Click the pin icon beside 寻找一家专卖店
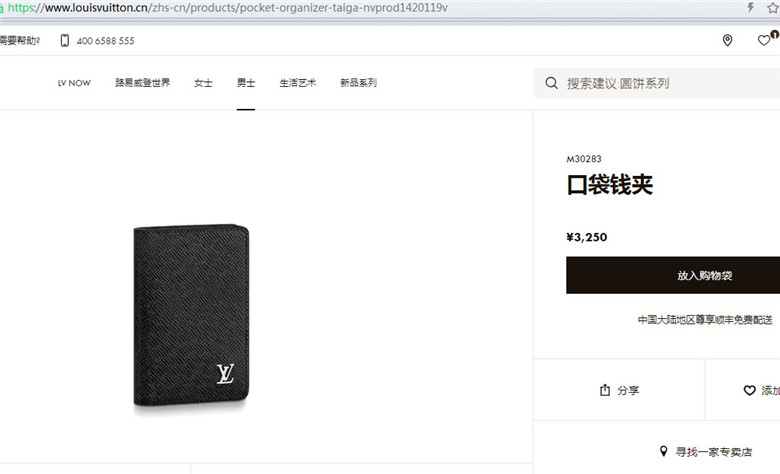Viewport: 780px width, 474px height. coord(663,451)
